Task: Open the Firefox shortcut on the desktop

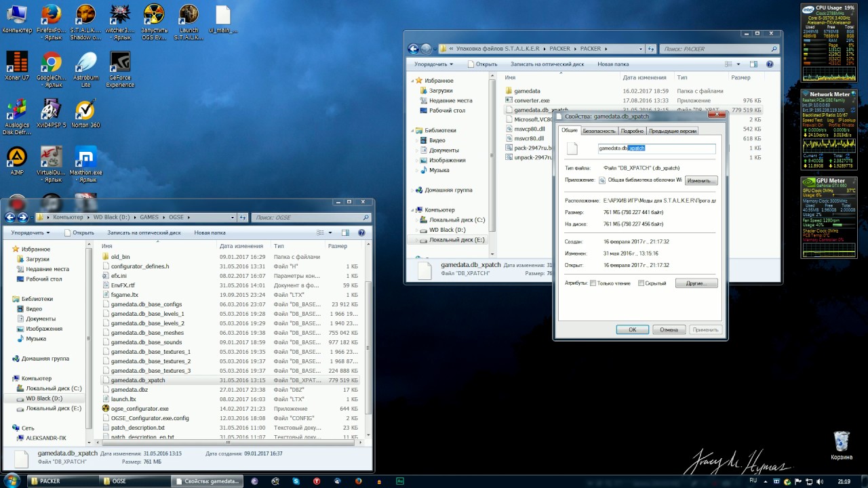Action: [51, 22]
